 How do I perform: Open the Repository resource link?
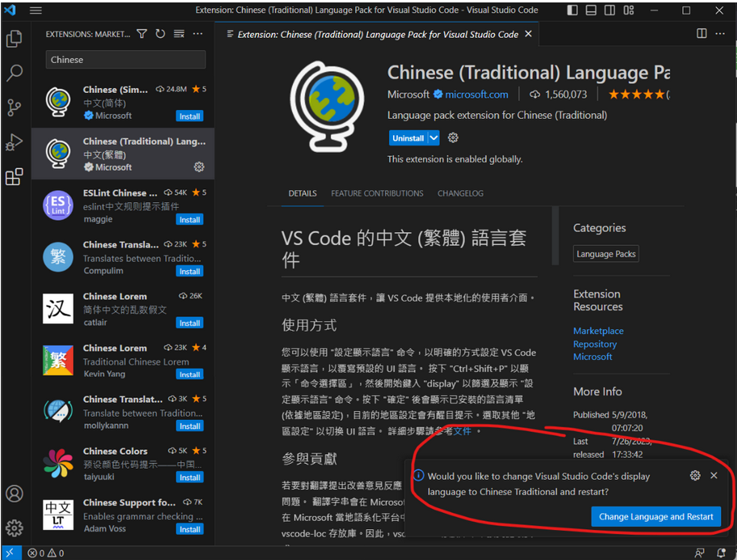click(x=595, y=344)
